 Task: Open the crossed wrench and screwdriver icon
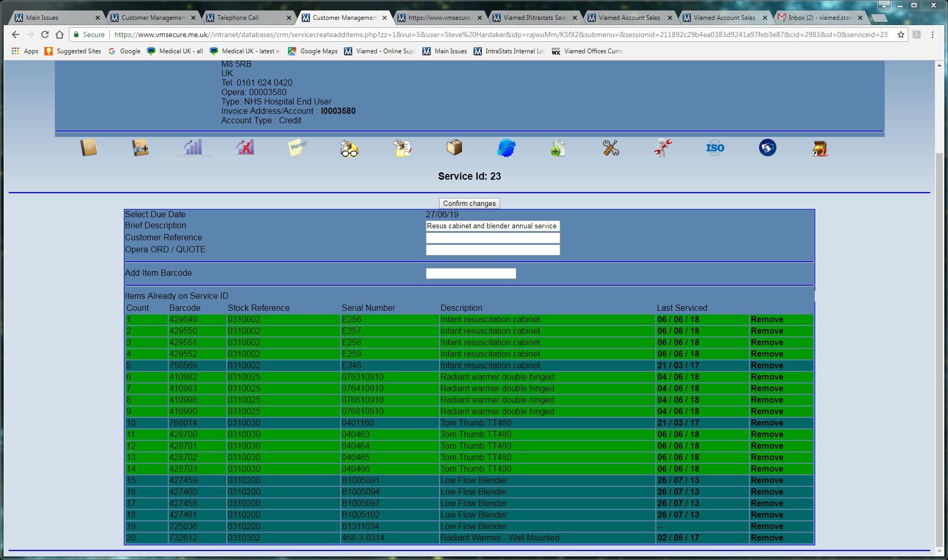click(x=610, y=148)
